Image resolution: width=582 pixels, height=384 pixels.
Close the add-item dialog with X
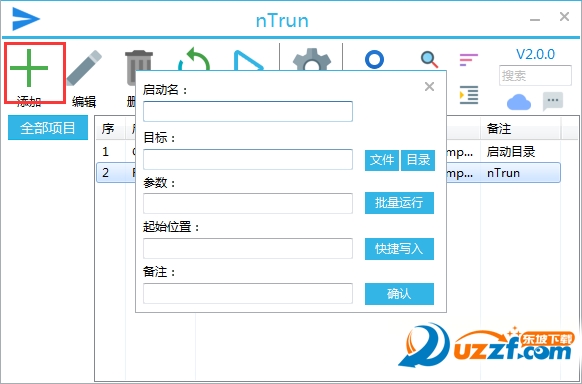click(429, 86)
